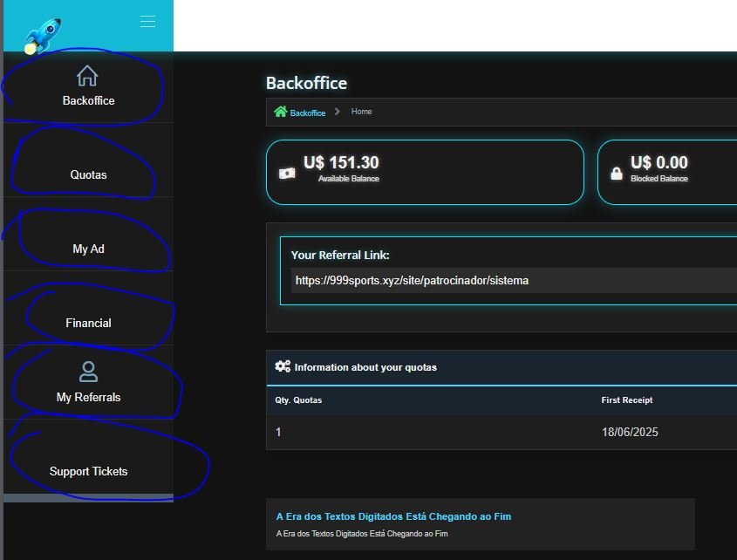Click the U$ 0.00 blocked balance amount
Viewport: 737px width, 560px height.
pyautogui.click(x=659, y=163)
